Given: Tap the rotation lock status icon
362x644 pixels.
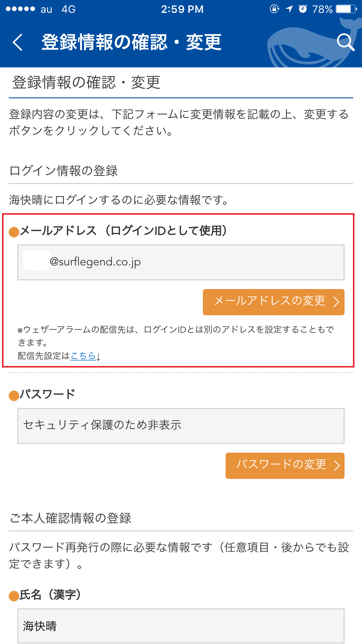Looking at the screenshot, I should 274,9.
